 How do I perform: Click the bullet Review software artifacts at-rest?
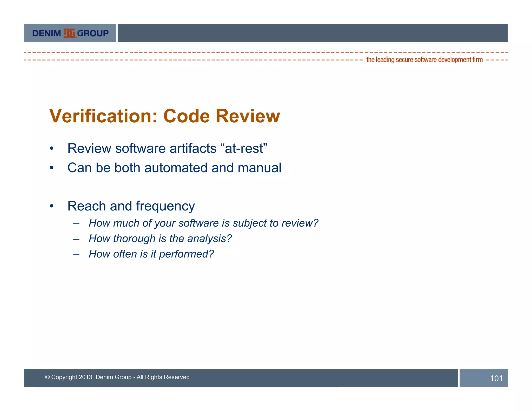click(167, 148)
